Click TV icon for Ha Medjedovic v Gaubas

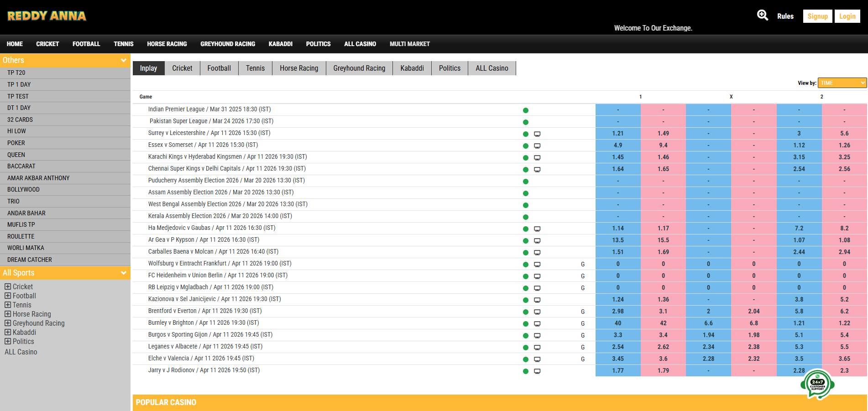(x=537, y=229)
